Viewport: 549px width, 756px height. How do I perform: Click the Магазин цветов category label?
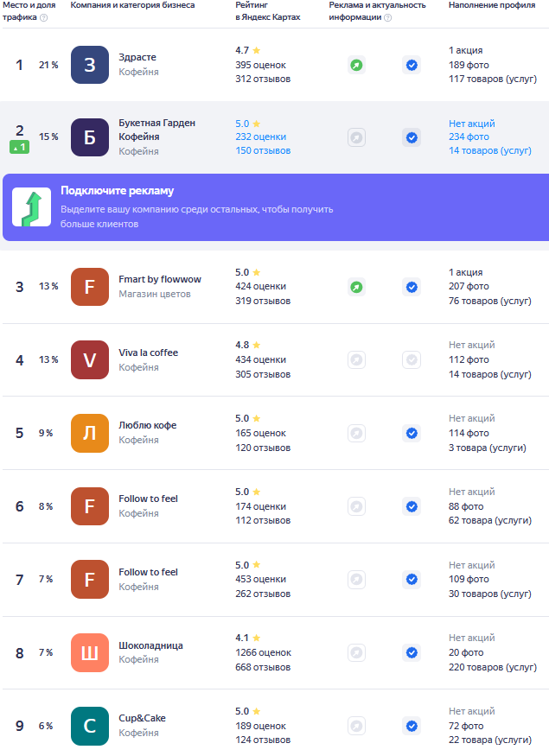[155, 294]
